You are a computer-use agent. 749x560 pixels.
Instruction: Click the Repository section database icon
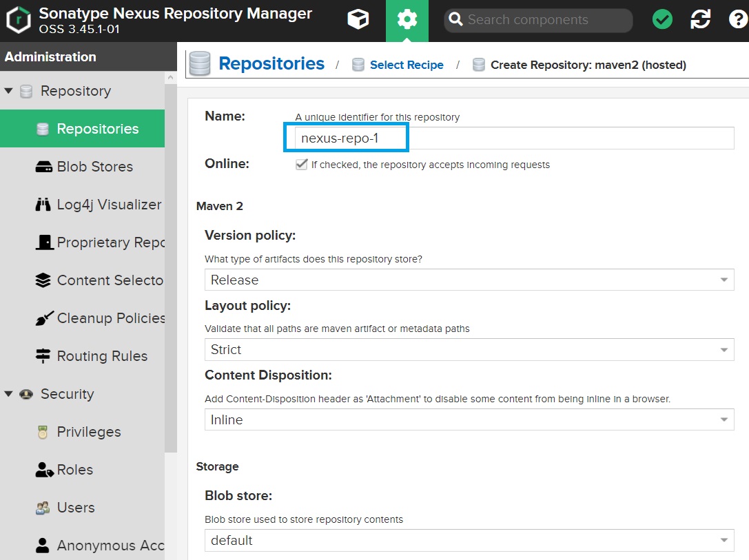click(26, 91)
